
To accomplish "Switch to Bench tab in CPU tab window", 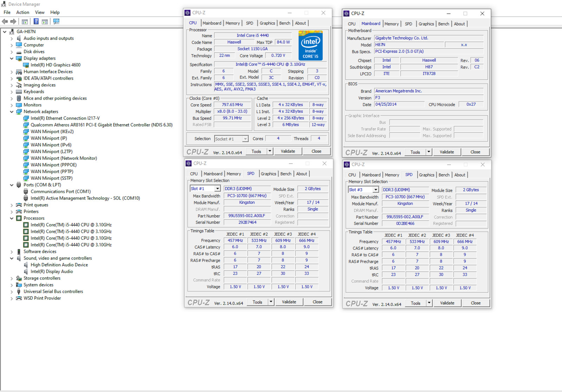I will coord(285,23).
